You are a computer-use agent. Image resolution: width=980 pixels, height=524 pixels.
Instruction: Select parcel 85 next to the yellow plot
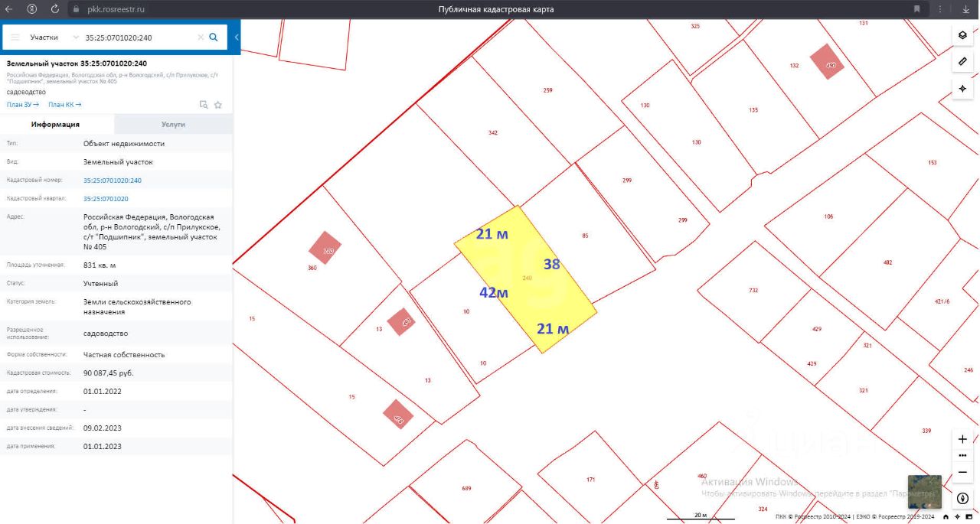pyautogui.click(x=585, y=236)
